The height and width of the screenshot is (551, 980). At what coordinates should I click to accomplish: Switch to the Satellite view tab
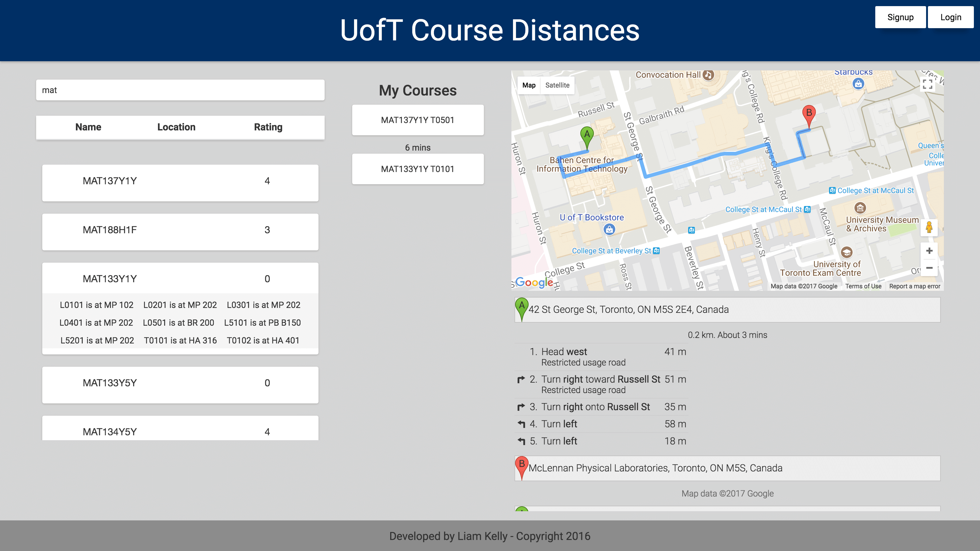coord(557,85)
